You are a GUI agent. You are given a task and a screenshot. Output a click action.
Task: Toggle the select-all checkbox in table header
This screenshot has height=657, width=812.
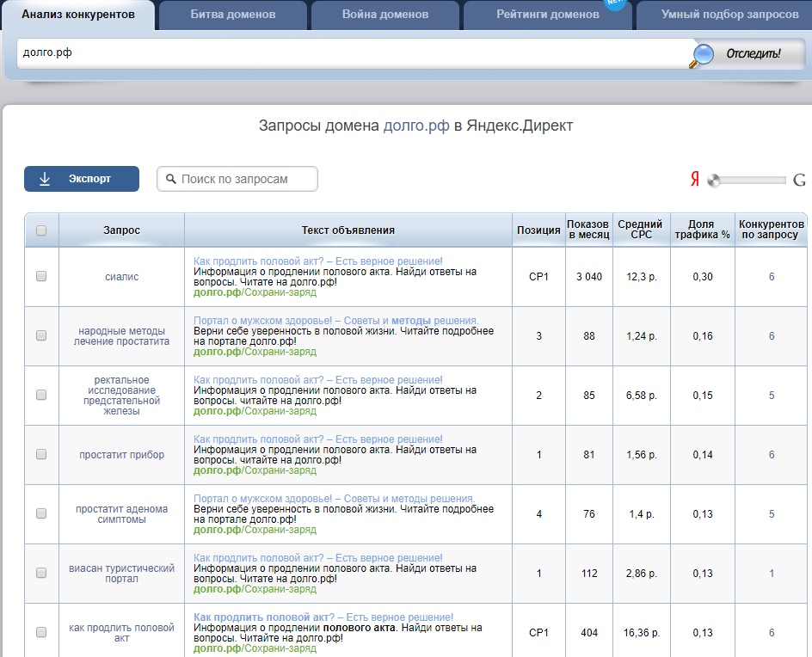click(x=41, y=230)
